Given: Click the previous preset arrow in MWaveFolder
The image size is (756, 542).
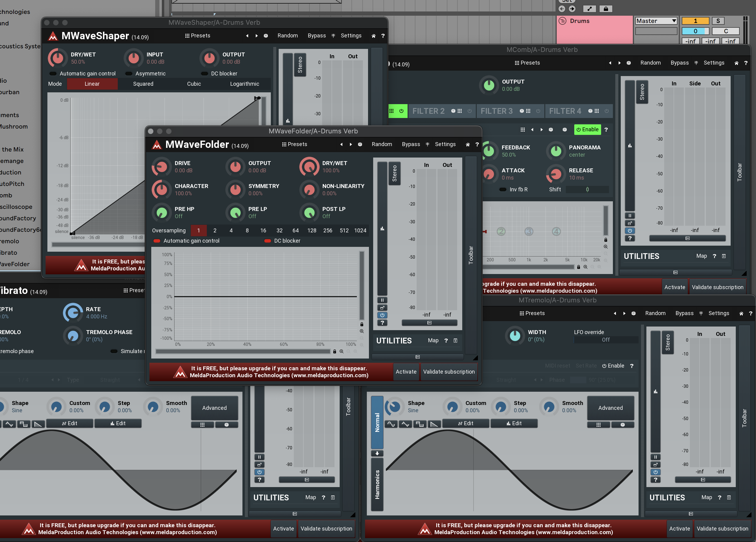Looking at the screenshot, I should [341, 144].
